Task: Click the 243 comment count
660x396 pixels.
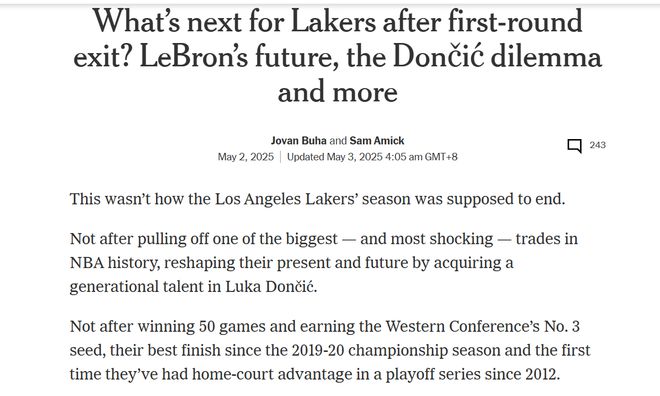Action: pyautogui.click(x=597, y=145)
